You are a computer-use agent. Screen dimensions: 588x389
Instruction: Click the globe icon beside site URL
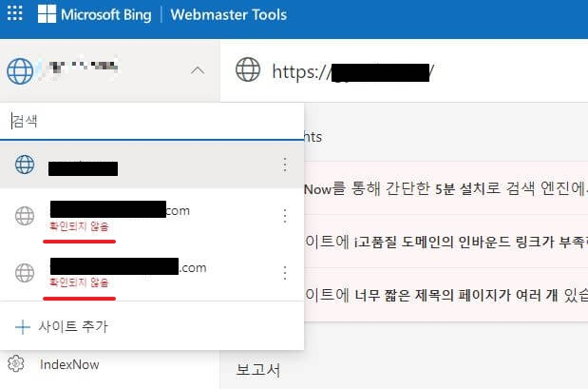pos(248,69)
